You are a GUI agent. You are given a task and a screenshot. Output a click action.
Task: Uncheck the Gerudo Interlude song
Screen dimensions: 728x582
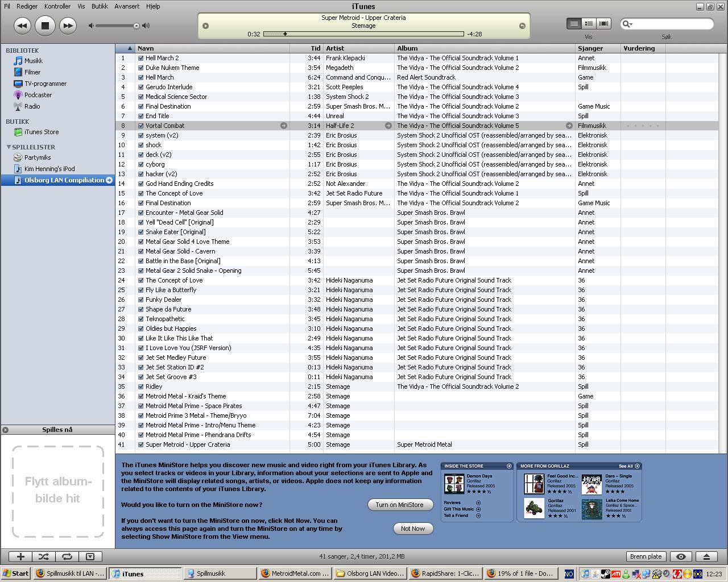pos(140,87)
